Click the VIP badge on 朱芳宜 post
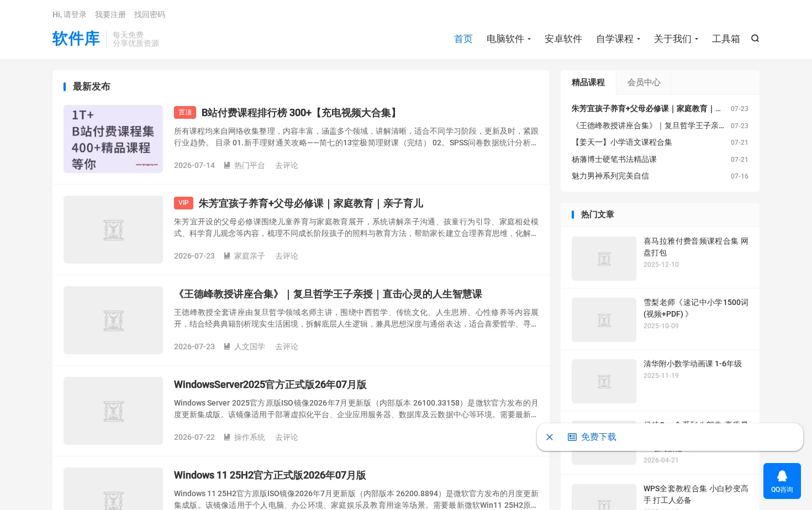812x510 pixels. (x=183, y=203)
